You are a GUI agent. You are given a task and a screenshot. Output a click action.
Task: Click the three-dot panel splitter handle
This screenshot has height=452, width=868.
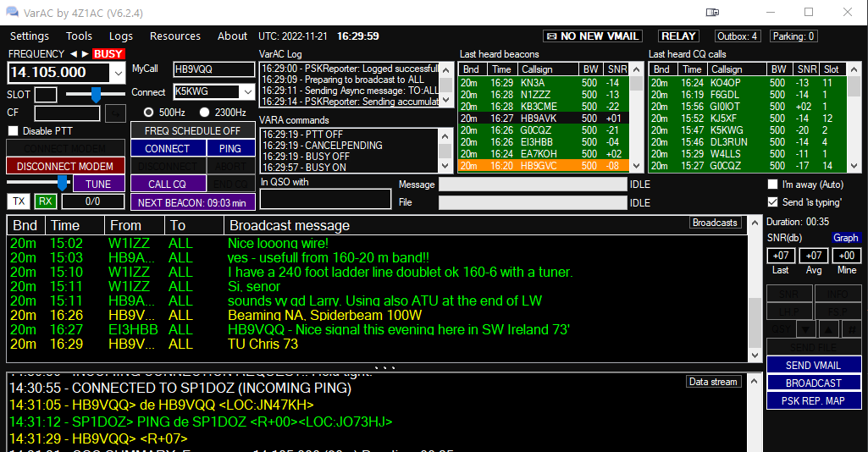pyautogui.click(x=384, y=367)
